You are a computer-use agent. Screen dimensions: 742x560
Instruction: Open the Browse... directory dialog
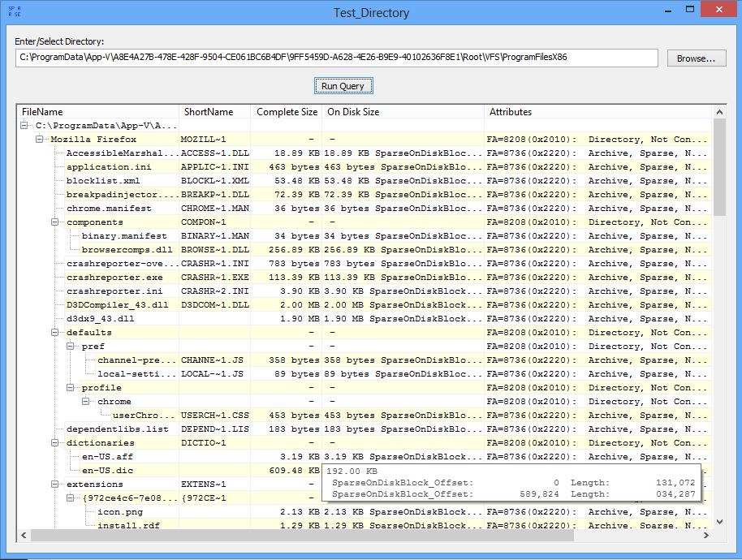click(x=696, y=58)
